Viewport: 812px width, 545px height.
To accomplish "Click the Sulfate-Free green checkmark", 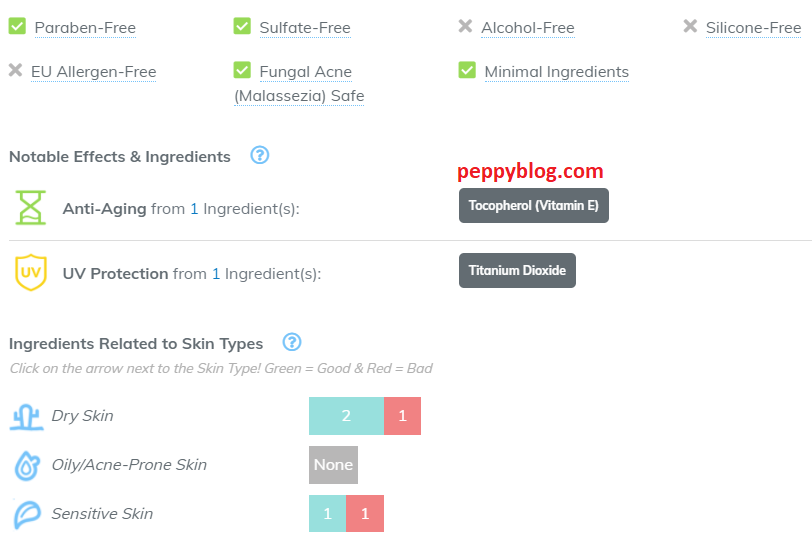I will point(242,27).
